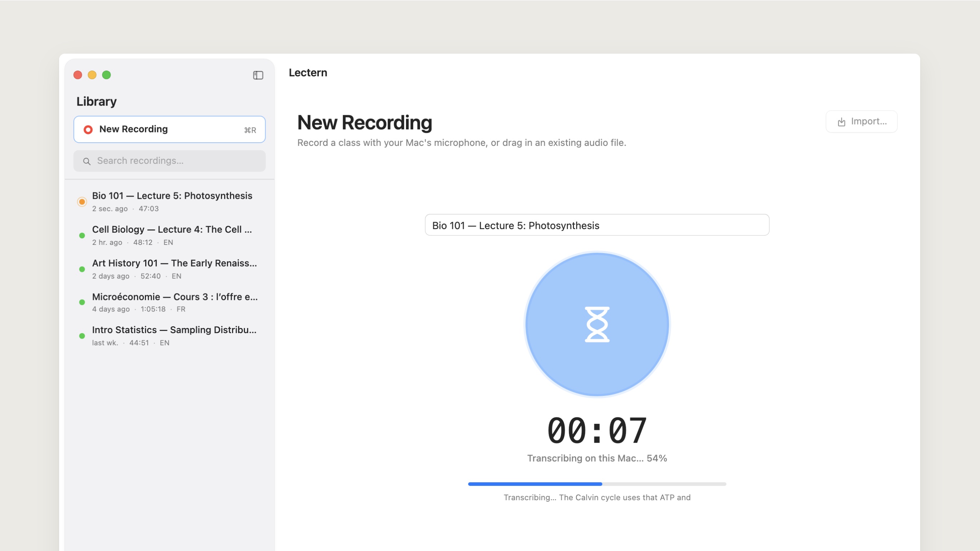
Task: Click the red record icon in New Recording
Action: click(88, 130)
